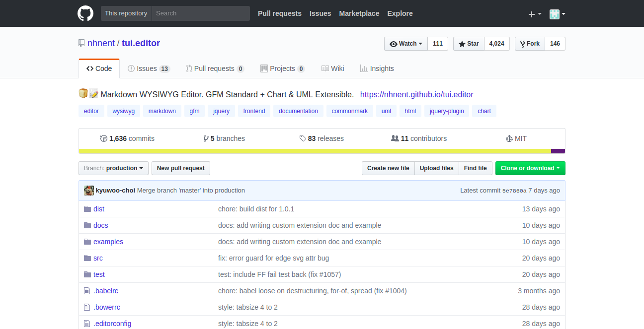Open commit 'fix: error guard for edge svg attr bug'
Screen dimensions: 644x329
click(x=274, y=258)
